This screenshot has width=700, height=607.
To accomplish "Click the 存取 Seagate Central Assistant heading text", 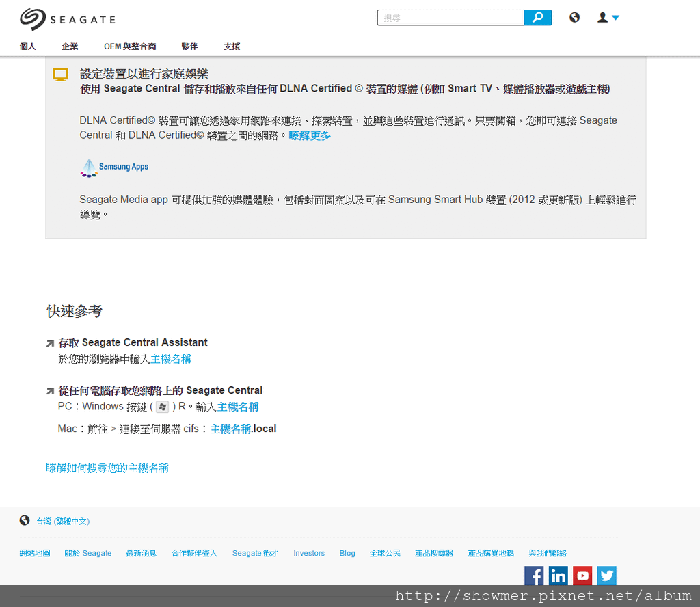I will coord(133,342).
